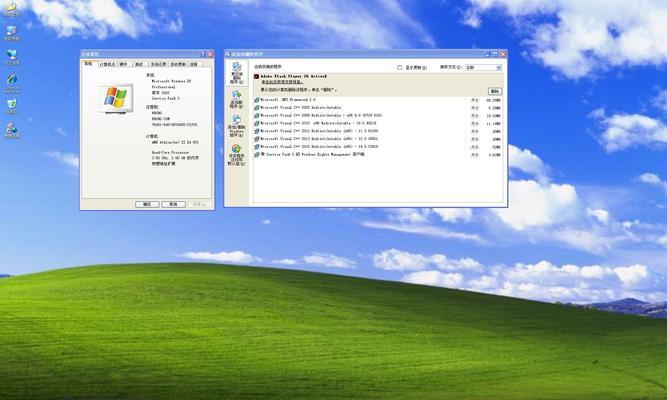Screen dimensions: 667x400
Task: Switch to the Automatic Updates tab
Action: pos(178,64)
